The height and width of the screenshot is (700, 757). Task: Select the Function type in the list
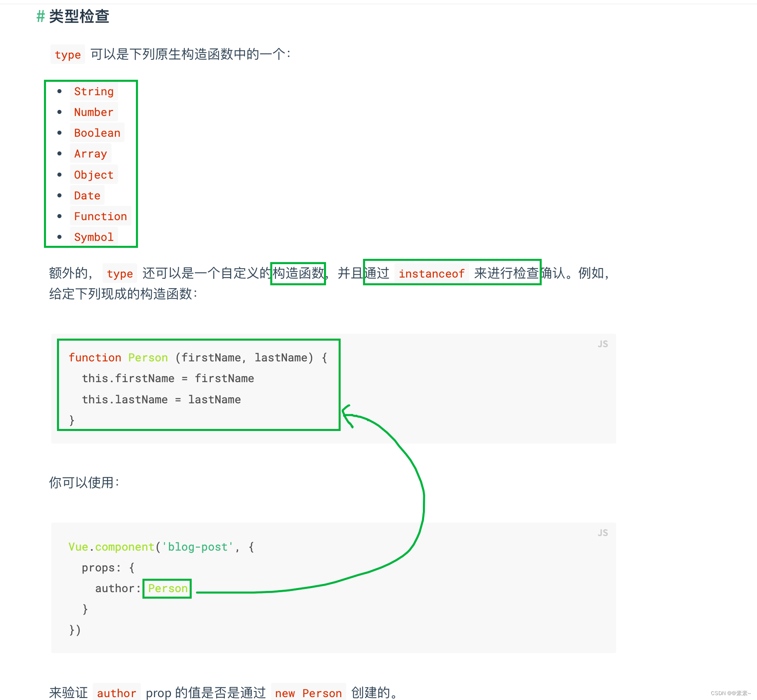pyautogui.click(x=101, y=216)
